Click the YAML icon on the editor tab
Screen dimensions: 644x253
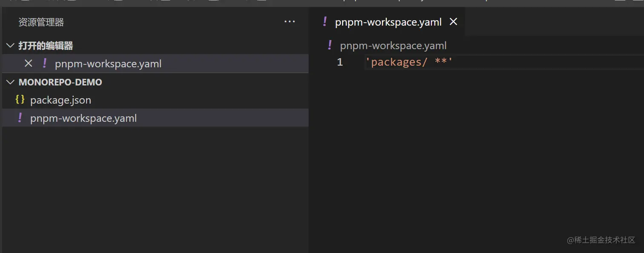coord(325,21)
